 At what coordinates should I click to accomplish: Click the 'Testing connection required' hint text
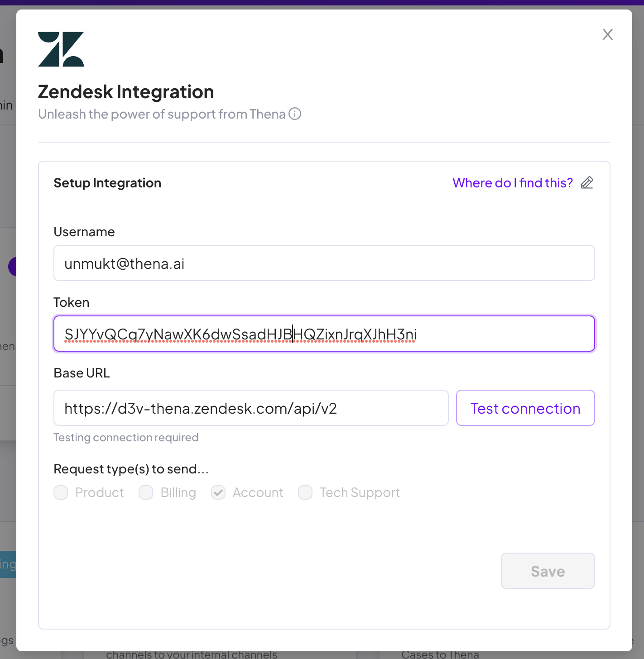tap(126, 438)
